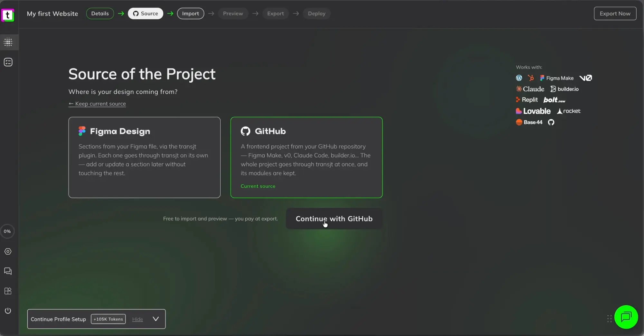The height and width of the screenshot is (336, 644).
Task: Click the GitHub octocat icon under Works with
Action: [551, 122]
